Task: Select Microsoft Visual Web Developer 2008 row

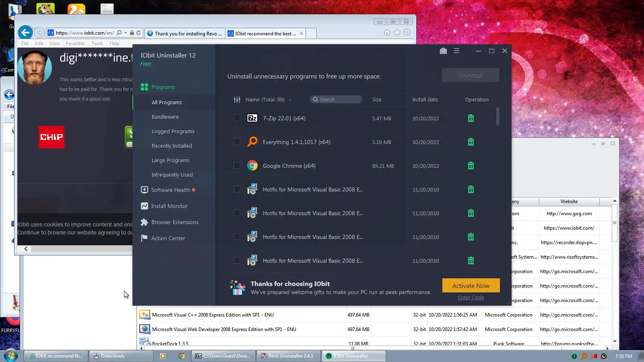Action: click(x=374, y=329)
